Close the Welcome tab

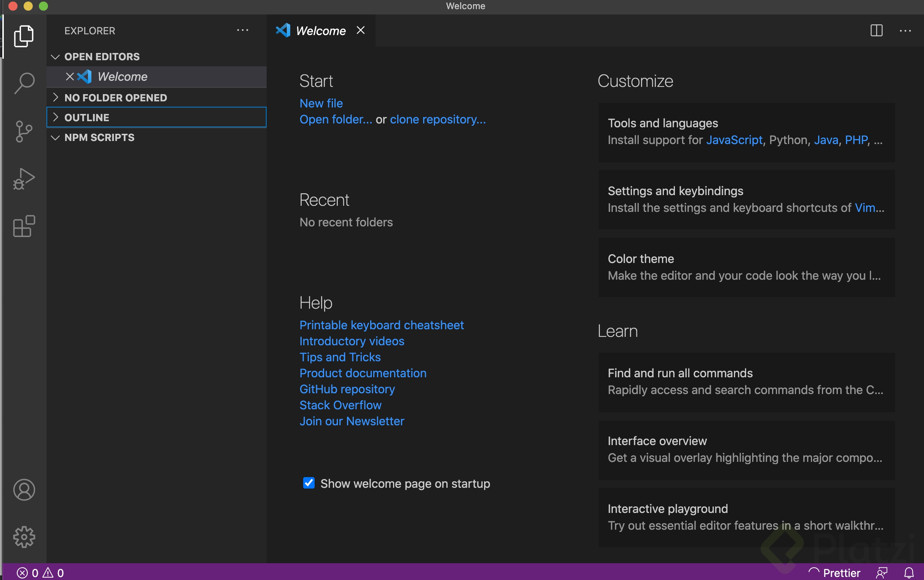point(360,30)
